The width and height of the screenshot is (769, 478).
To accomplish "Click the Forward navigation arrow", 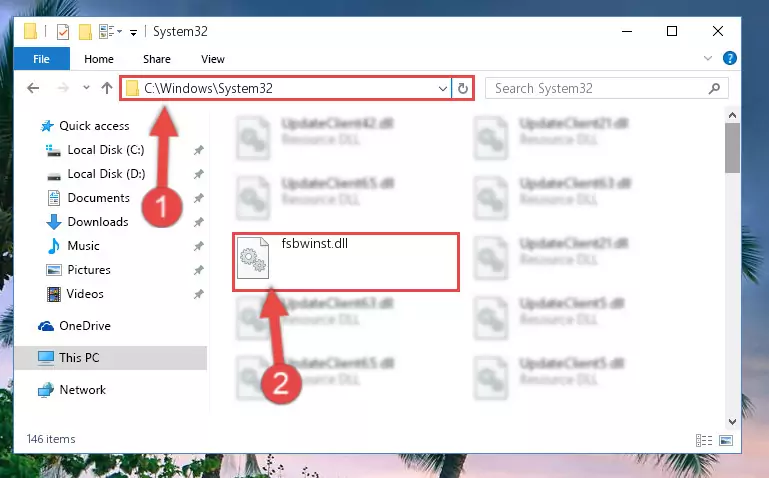I will pos(63,88).
